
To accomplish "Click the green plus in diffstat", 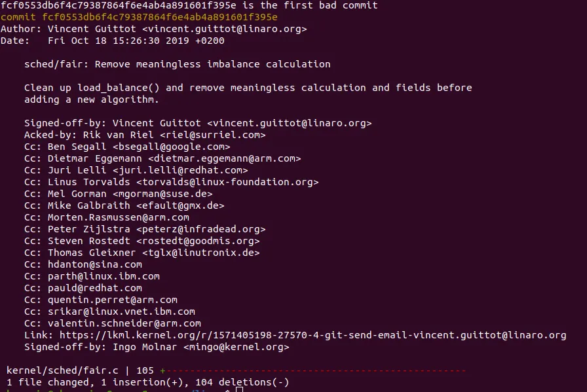I will (162, 371).
